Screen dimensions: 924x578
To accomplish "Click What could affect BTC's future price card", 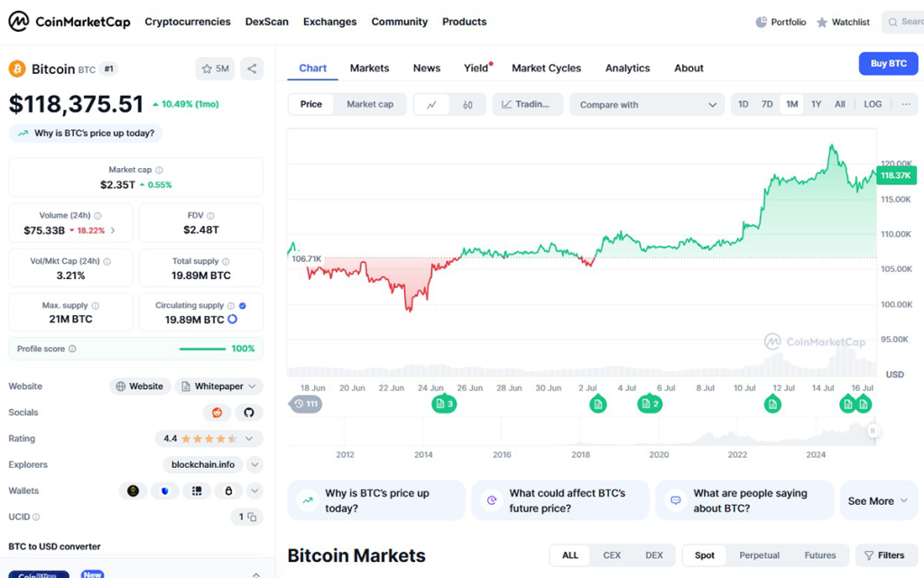I will 559,500.
